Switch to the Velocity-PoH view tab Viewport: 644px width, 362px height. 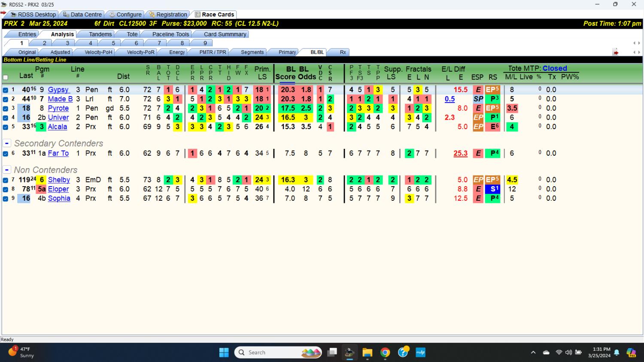[98, 52]
